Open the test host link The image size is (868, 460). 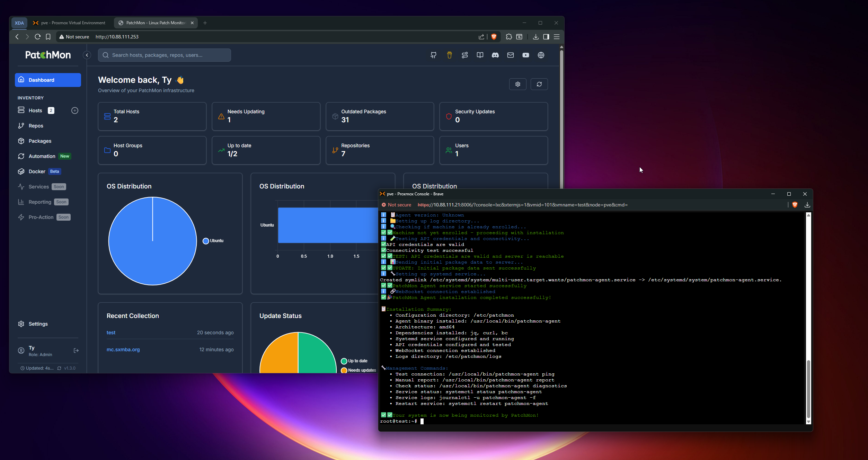tap(111, 333)
